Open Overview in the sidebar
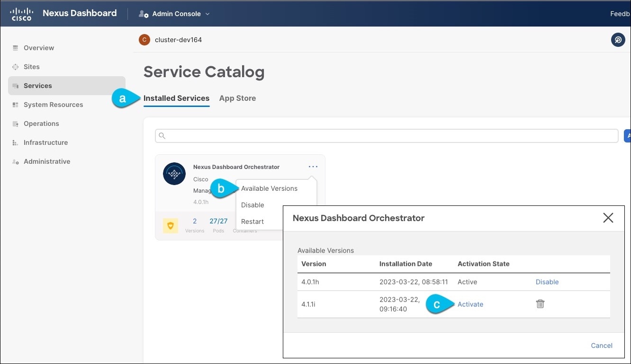 click(39, 48)
